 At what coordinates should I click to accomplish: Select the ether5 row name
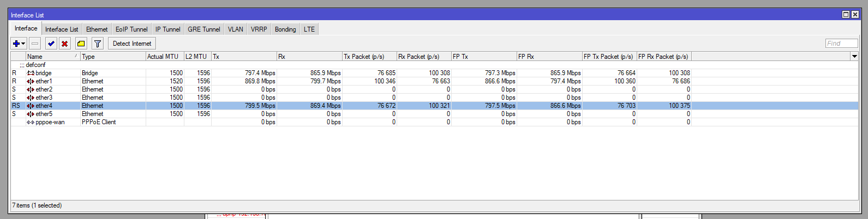(44, 114)
